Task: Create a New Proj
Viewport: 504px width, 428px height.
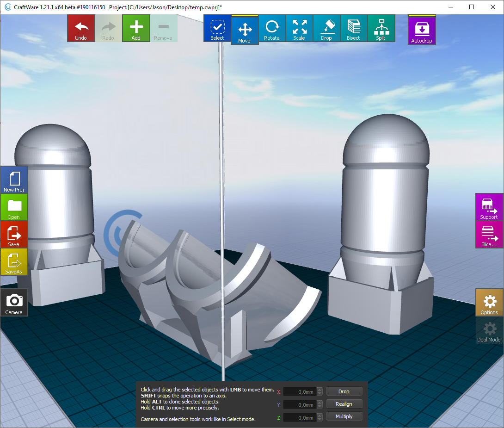Action: tap(14, 180)
